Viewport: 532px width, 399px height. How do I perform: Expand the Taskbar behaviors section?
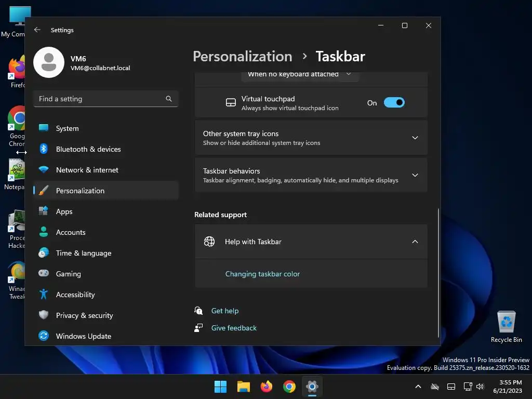pyautogui.click(x=311, y=175)
